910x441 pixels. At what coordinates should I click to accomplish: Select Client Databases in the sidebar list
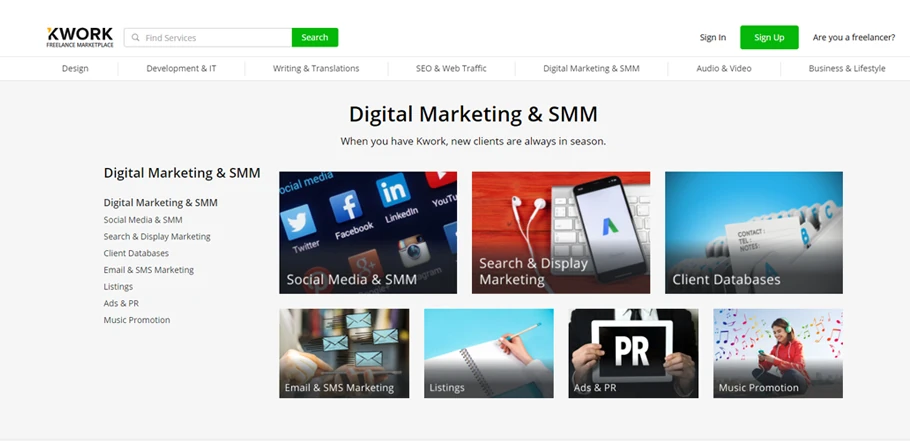click(136, 253)
